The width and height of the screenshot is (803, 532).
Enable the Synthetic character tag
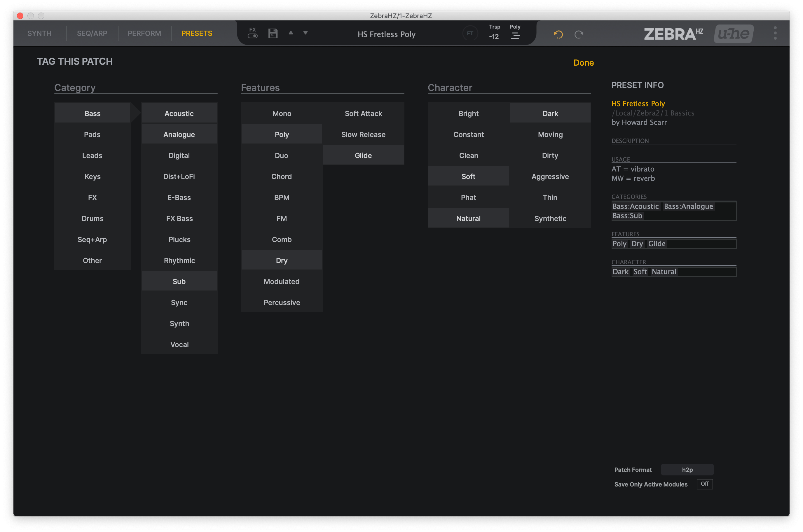point(550,218)
